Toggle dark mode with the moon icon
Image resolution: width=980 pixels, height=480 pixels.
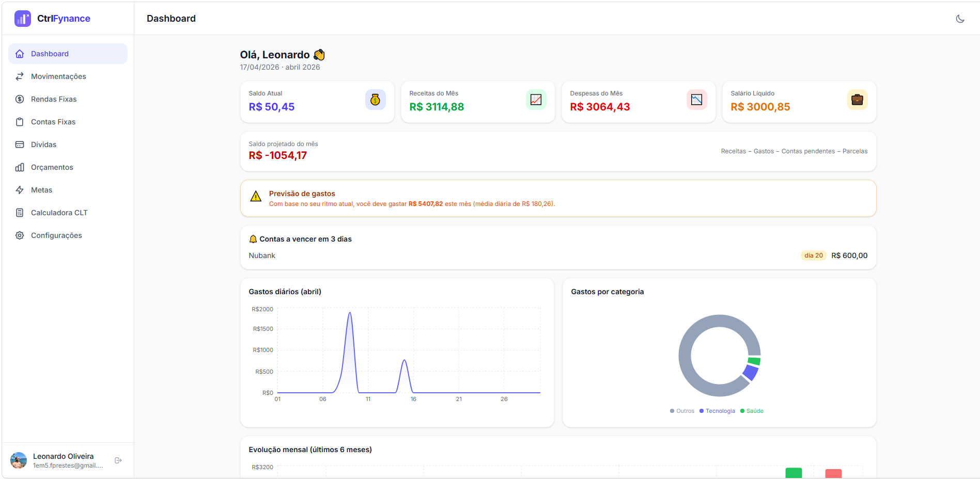(960, 19)
